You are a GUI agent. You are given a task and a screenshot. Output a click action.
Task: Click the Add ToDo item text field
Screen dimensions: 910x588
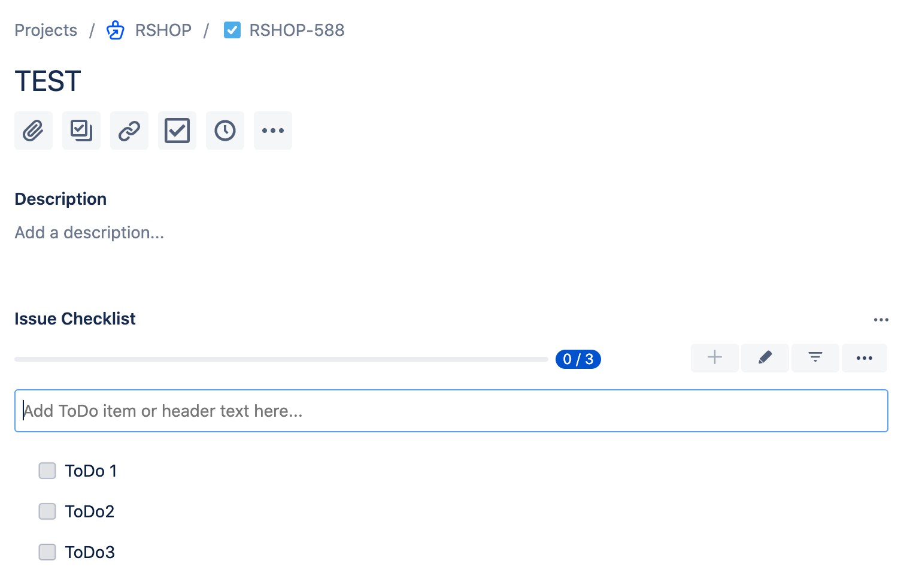point(451,411)
